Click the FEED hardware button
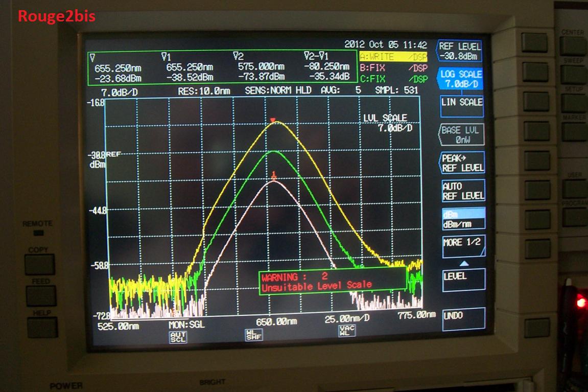 (41, 295)
